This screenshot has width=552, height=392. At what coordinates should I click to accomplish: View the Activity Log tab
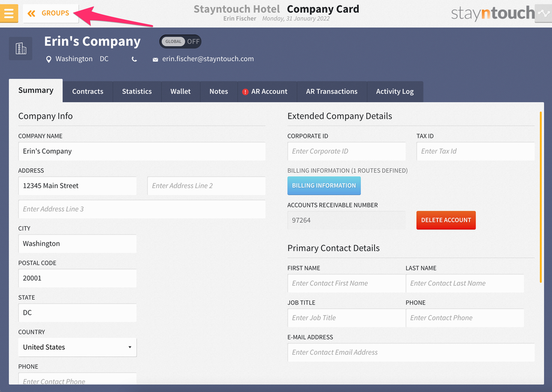point(395,92)
